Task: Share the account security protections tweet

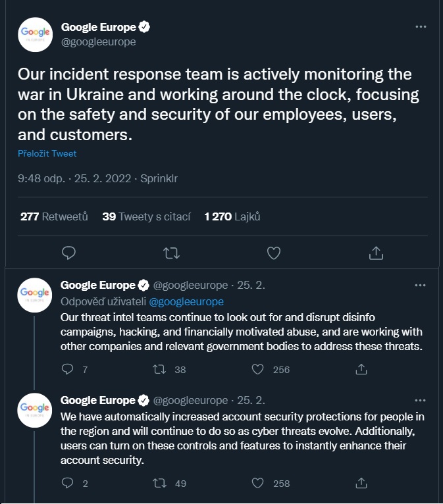Action: point(361,483)
